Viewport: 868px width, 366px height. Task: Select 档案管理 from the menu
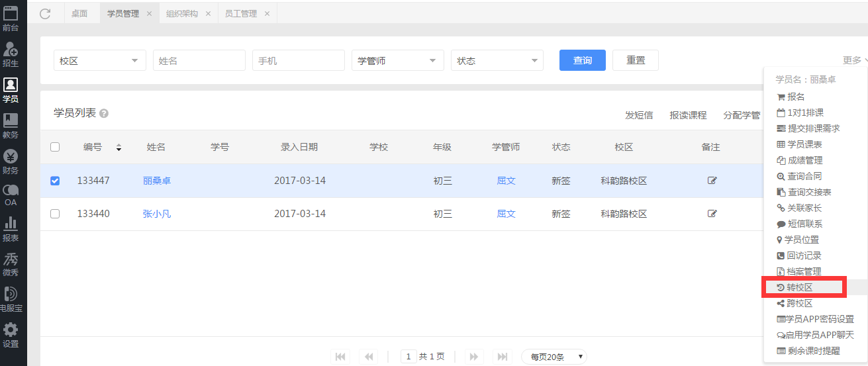tap(799, 271)
